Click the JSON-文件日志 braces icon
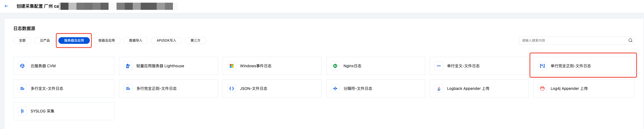644x129 pixels. pos(232,88)
